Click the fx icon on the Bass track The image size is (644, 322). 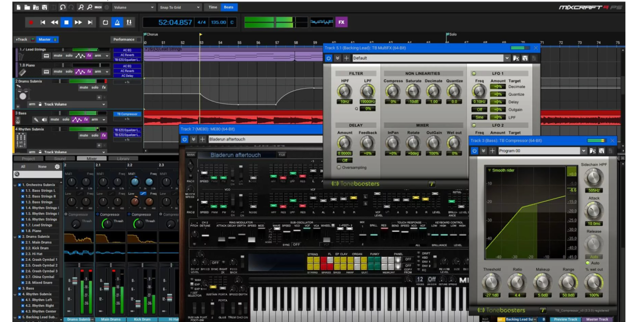(85, 120)
